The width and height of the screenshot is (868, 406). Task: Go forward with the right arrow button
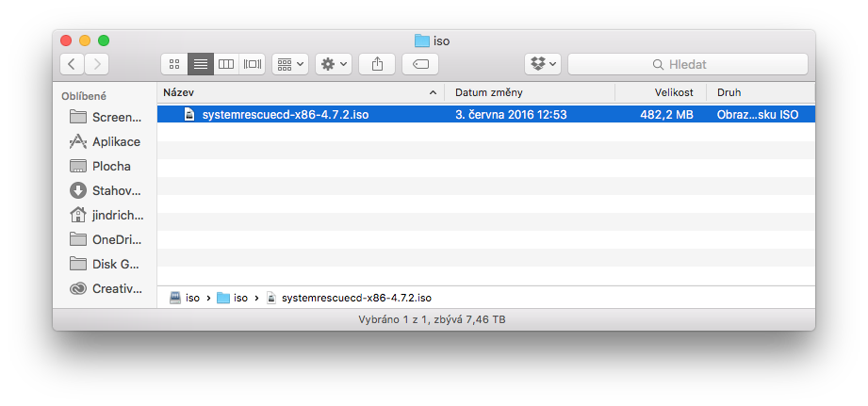[97, 64]
